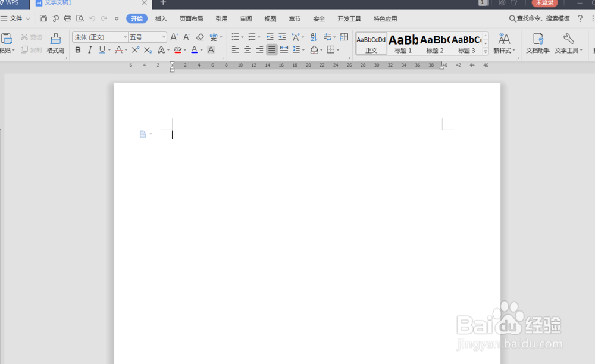Expand the bullet list dropdown arrow

243,37
